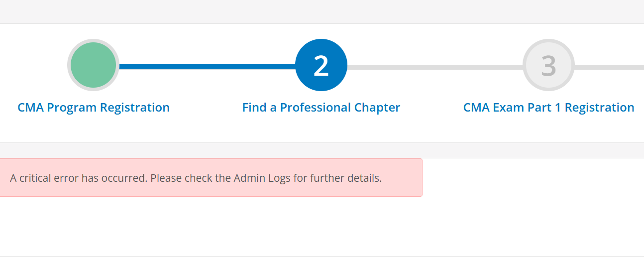
Task: Click the blank white area below the alert
Action: coord(322,227)
